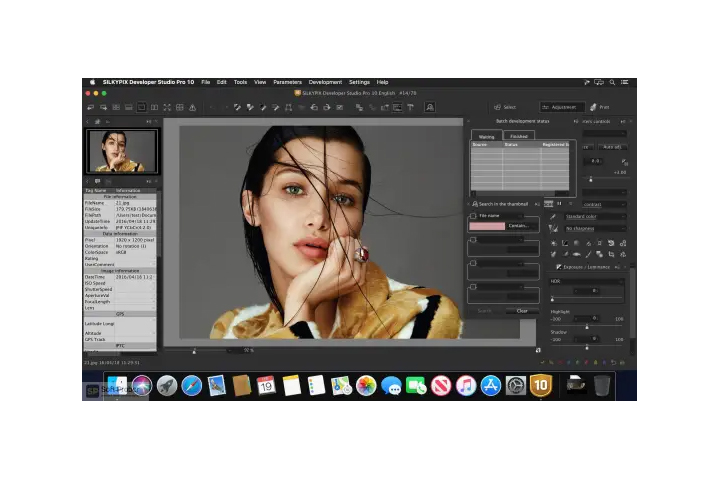Open SILKYPIX 10 icon in the Dock

540,385
